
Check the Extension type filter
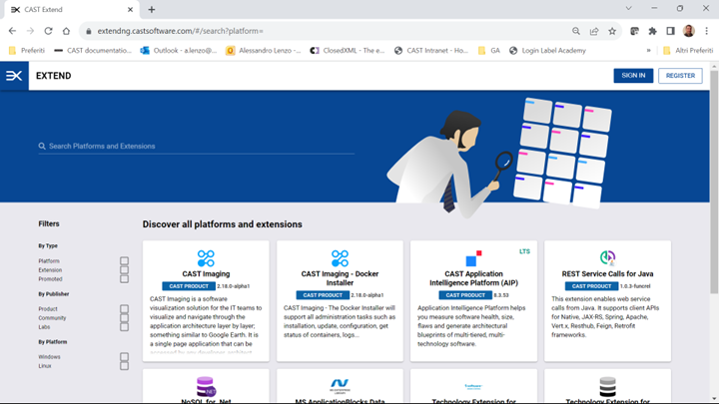pyautogui.click(x=124, y=270)
